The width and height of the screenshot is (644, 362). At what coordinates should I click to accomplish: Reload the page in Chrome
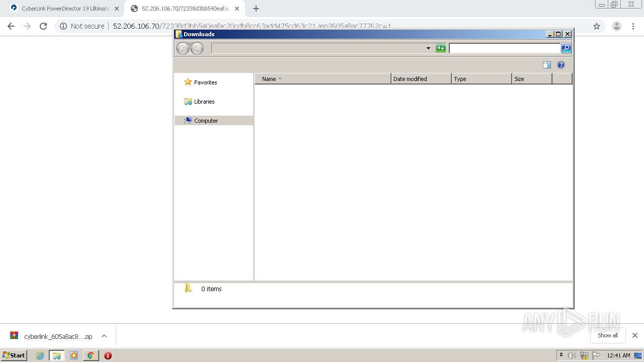click(43, 26)
